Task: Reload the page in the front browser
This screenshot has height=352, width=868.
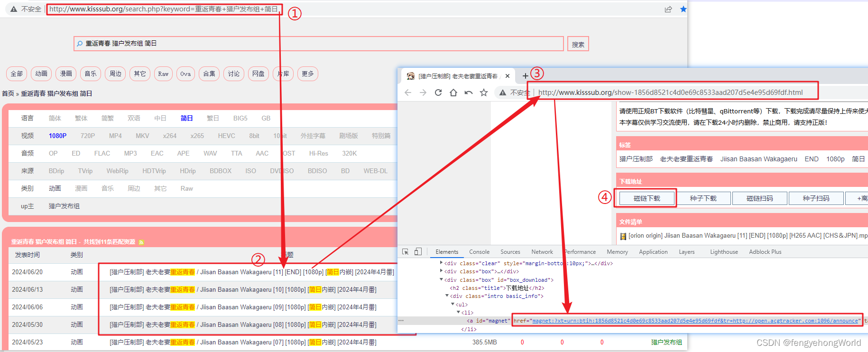Action: click(x=438, y=93)
